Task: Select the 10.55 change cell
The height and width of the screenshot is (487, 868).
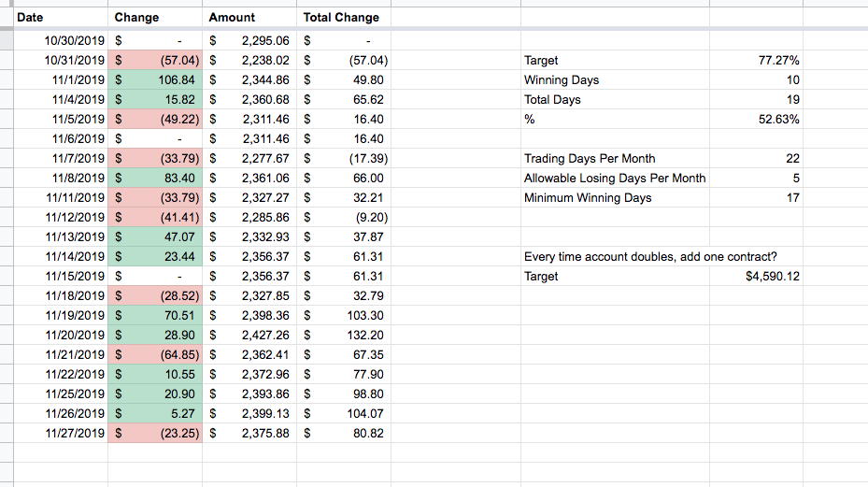Action: pyautogui.click(x=155, y=375)
